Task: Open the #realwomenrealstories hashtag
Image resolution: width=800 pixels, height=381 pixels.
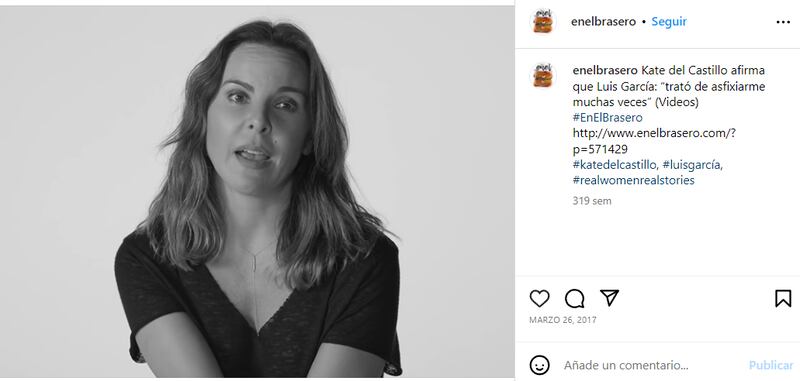Action: click(x=633, y=180)
